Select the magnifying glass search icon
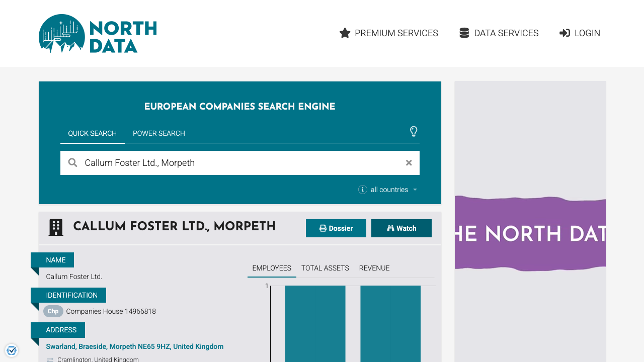644x362 pixels. click(72, 162)
